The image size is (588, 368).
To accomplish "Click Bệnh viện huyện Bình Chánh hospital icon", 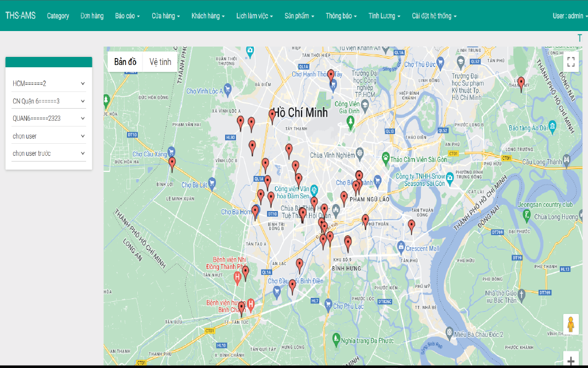I will pos(250,303).
